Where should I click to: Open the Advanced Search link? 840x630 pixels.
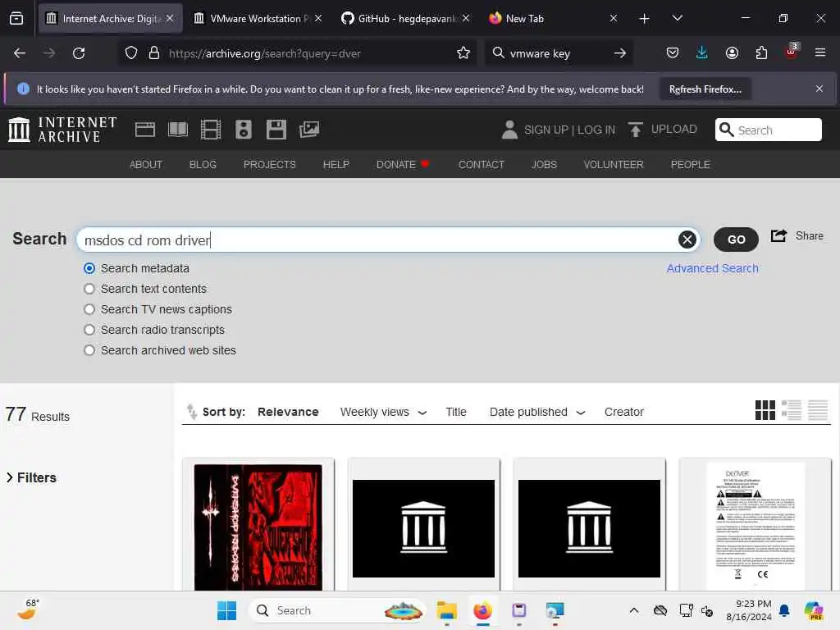click(712, 268)
